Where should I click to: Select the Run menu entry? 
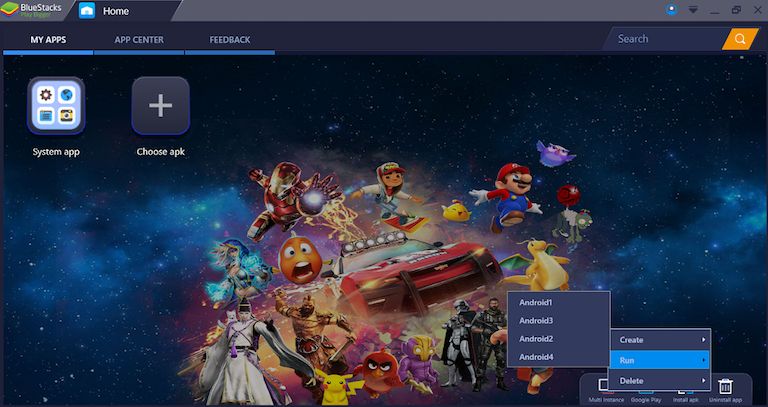tap(660, 360)
